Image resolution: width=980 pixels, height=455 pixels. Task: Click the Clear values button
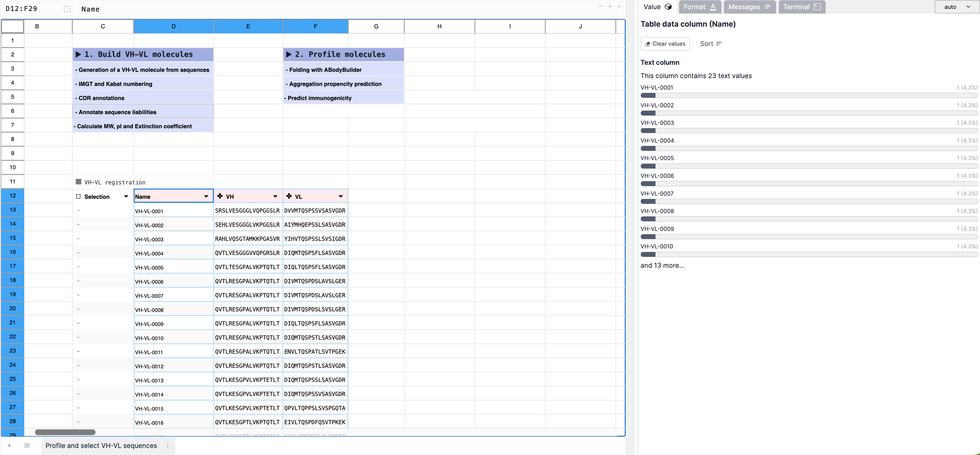[x=665, y=44]
